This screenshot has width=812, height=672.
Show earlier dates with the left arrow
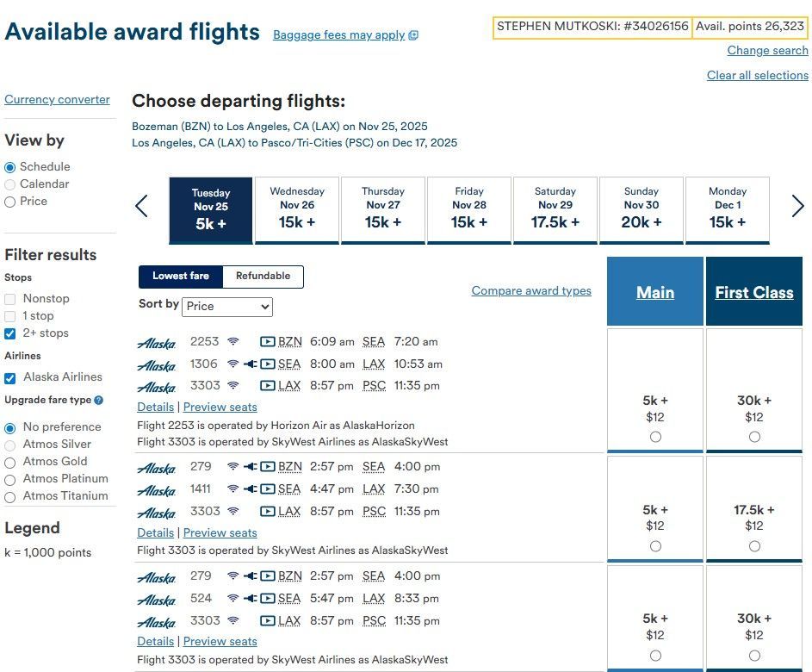click(141, 206)
